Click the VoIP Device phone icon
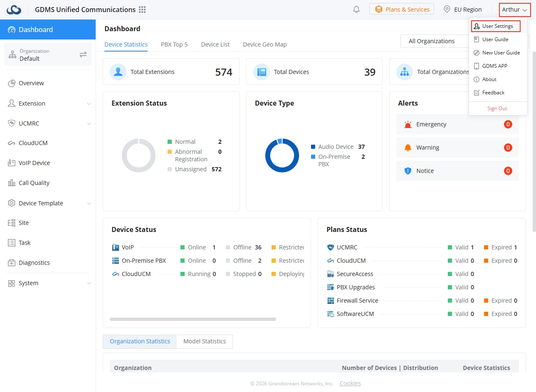536x392 pixels. [12, 163]
